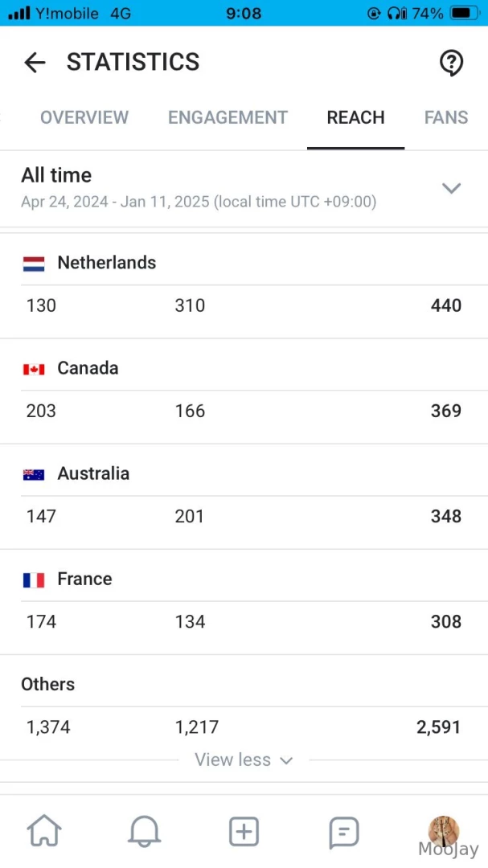Tap the create new post plus icon
Viewport: 488px width, 868px height.
(244, 830)
